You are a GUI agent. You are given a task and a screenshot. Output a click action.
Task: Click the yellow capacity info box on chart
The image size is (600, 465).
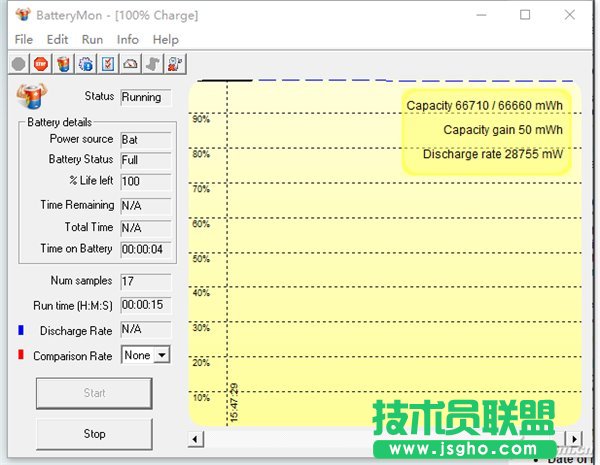tap(486, 130)
